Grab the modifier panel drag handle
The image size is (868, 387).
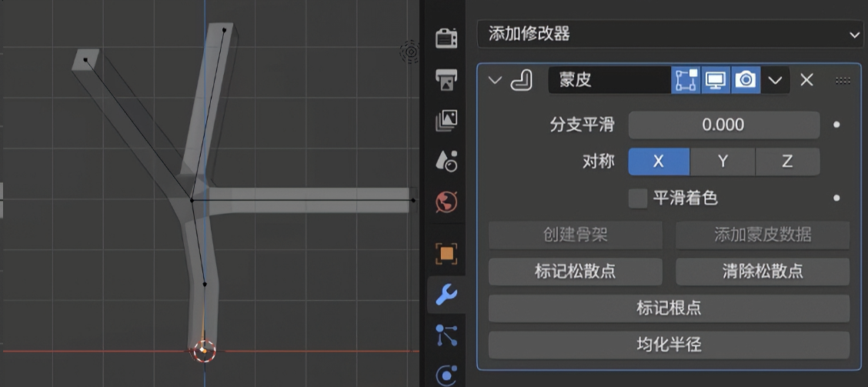coord(843,81)
